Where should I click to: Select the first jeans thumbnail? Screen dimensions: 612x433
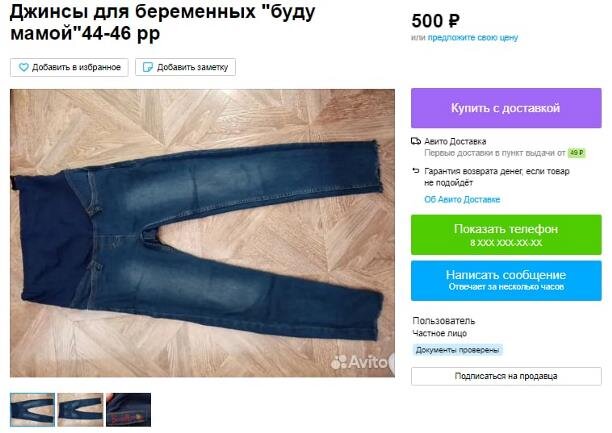(x=32, y=410)
